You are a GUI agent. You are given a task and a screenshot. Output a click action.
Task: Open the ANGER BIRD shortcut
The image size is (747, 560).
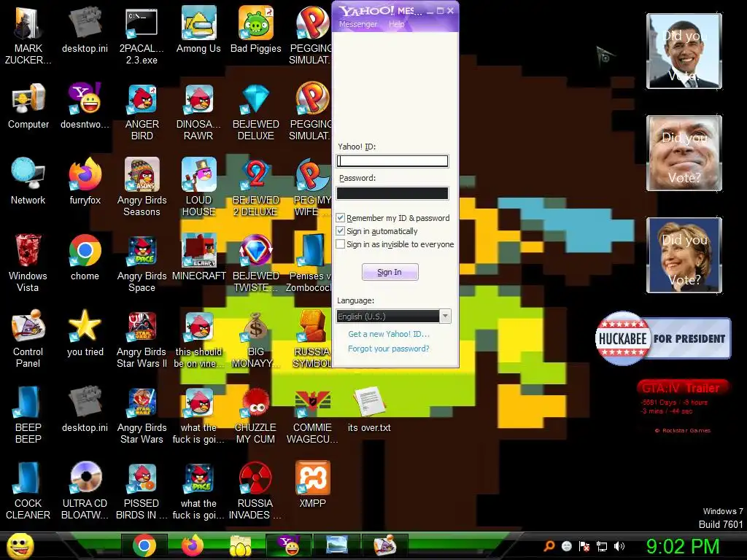[142, 112]
